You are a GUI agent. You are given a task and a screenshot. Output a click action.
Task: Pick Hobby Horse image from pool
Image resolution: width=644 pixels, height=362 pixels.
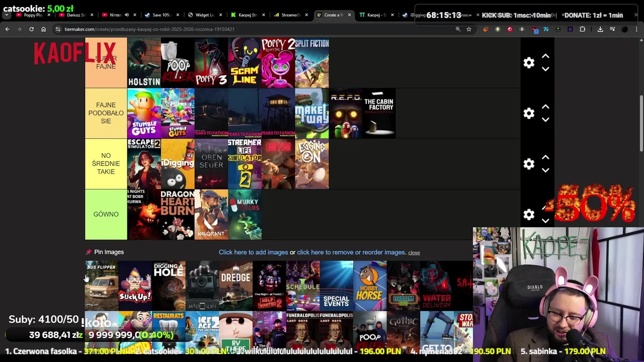pos(370,286)
